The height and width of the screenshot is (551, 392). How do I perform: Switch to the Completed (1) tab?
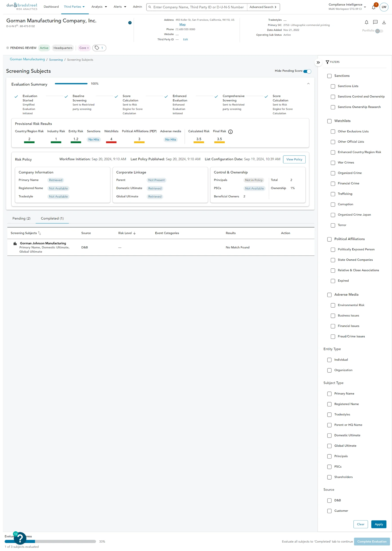[x=52, y=219]
